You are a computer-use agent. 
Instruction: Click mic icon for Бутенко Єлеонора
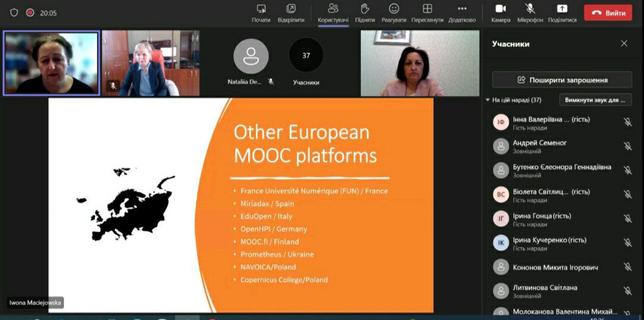(627, 170)
